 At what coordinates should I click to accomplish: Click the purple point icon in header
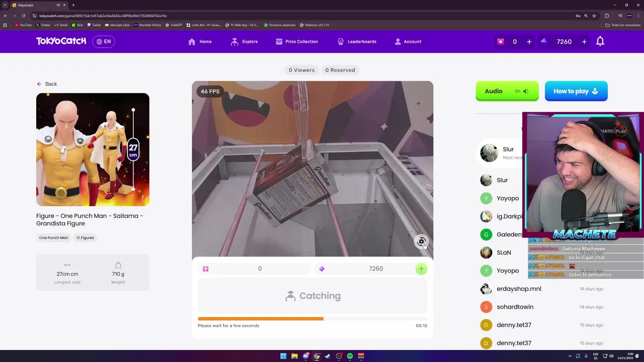coord(543,41)
